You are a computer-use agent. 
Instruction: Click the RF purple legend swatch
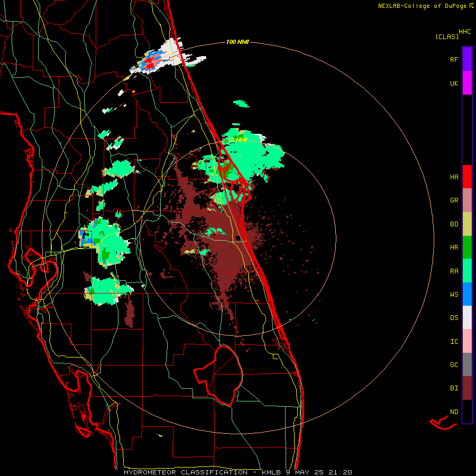[467, 59]
